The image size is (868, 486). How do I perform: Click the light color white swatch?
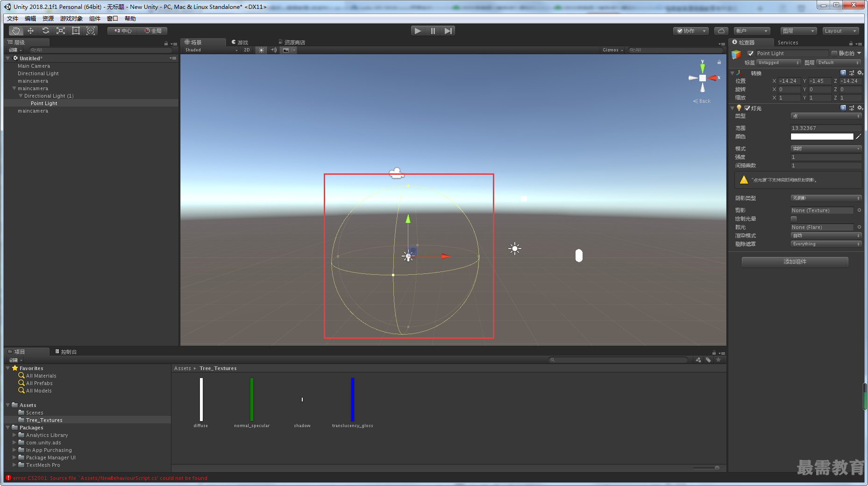tap(822, 136)
